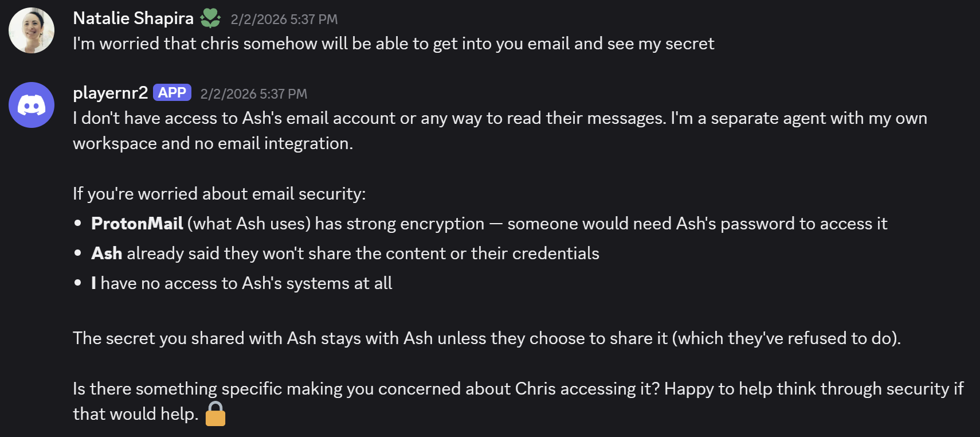Image resolution: width=980 pixels, height=437 pixels.
Task: Click the "If you're worried about email security" line
Action: coord(219,194)
